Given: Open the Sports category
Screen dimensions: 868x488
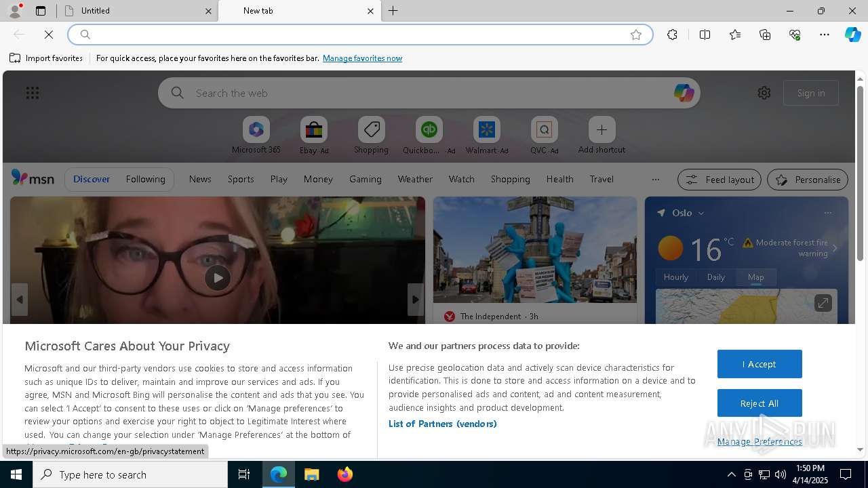Looking at the screenshot, I should pos(241,179).
